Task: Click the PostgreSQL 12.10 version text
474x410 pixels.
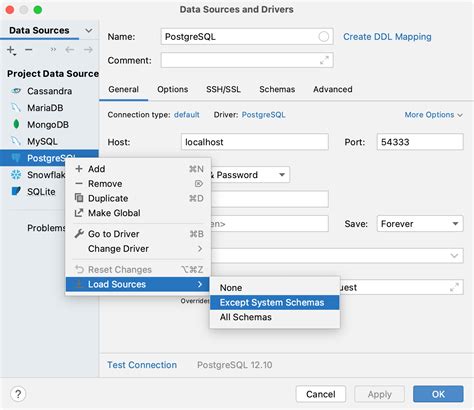Action: (x=235, y=365)
